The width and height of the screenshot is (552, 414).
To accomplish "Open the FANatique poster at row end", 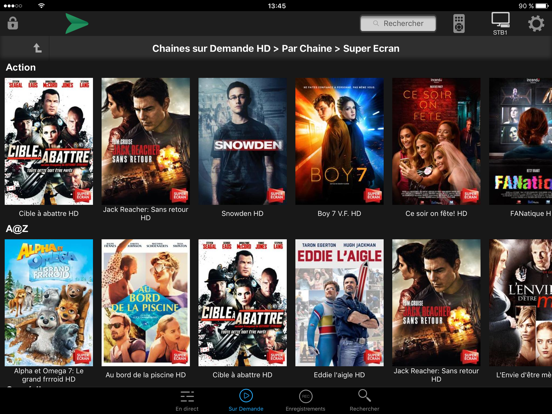I will pyautogui.click(x=520, y=141).
